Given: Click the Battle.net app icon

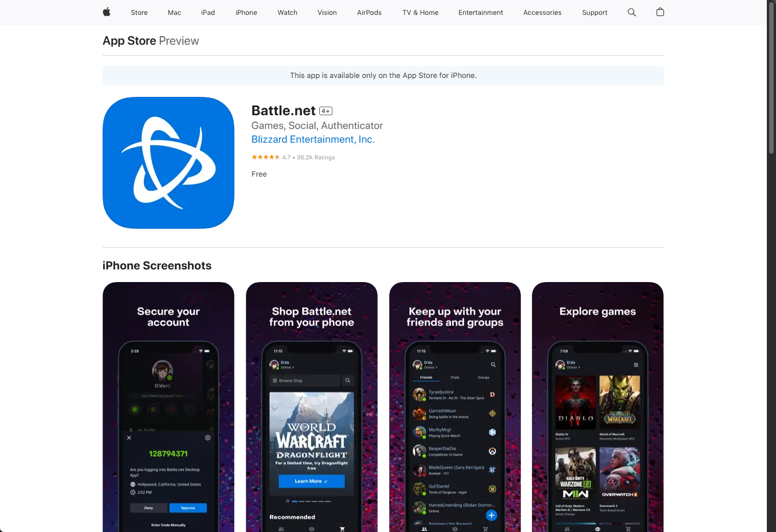Looking at the screenshot, I should point(168,163).
